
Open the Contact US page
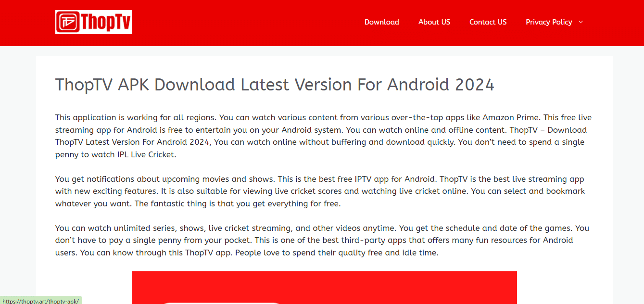coord(488,22)
